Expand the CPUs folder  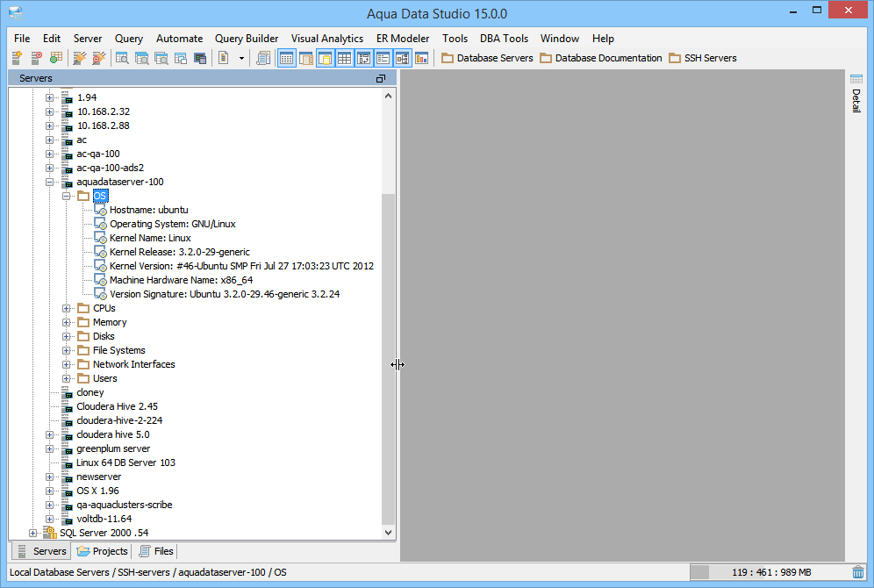tap(67, 308)
